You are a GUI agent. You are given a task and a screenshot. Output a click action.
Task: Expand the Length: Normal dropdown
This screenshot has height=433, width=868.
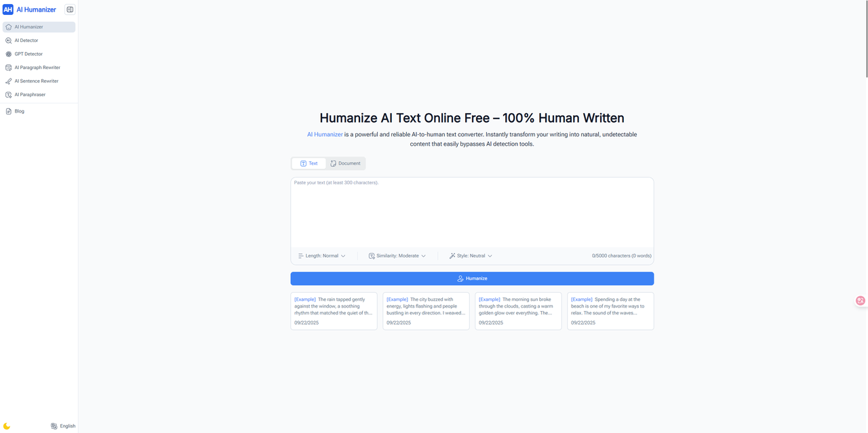tap(322, 256)
